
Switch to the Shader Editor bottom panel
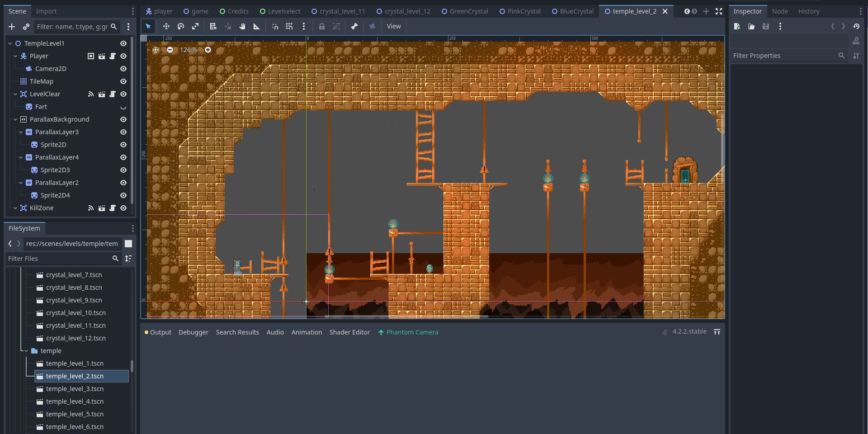(x=349, y=332)
